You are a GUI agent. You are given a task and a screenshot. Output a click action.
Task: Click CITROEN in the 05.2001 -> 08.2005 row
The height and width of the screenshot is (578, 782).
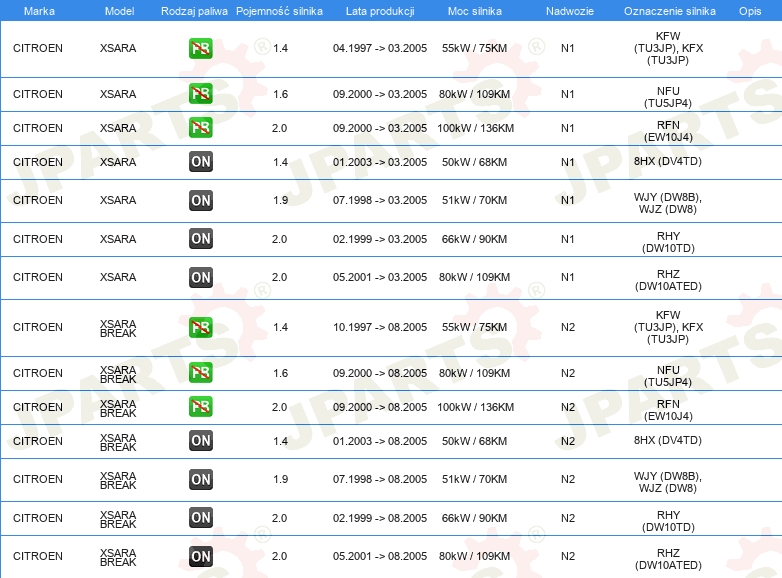(38, 556)
